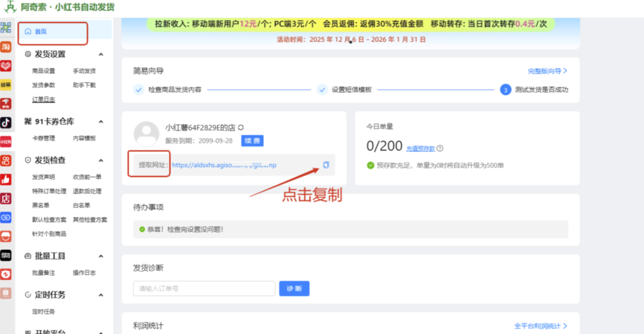The height and width of the screenshot is (334, 644).
Task: Switch to the Pinduoduo heart platform icon
Action: [x=6, y=66]
